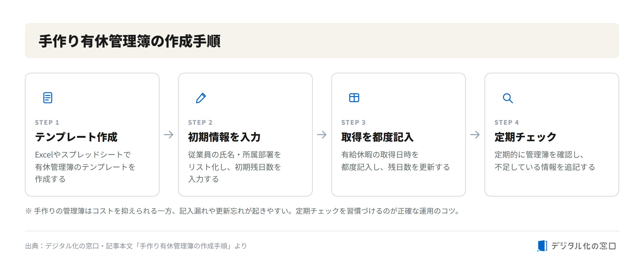Click the 出典 source citation line
644x276 pixels.
[x=136, y=246]
